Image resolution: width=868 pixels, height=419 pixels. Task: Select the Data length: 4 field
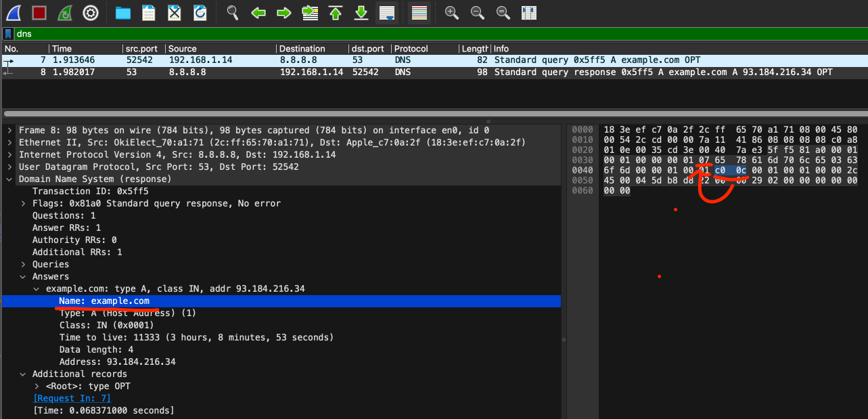pos(96,349)
